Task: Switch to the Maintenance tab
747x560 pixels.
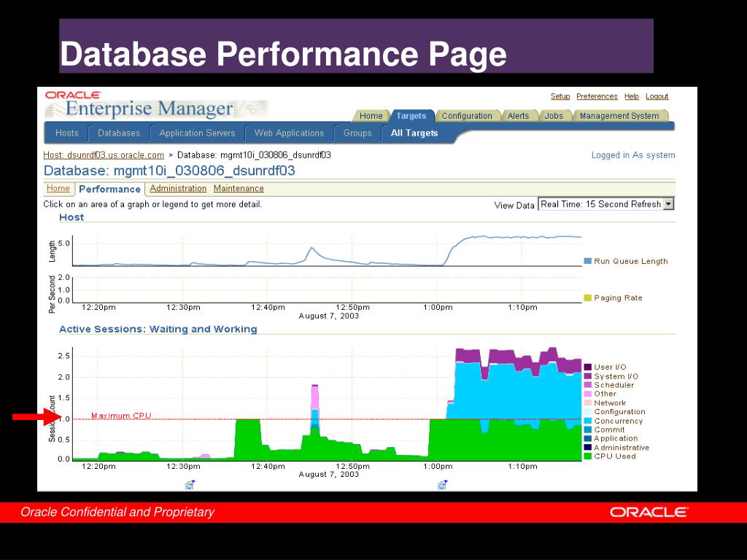Action: pos(239,188)
